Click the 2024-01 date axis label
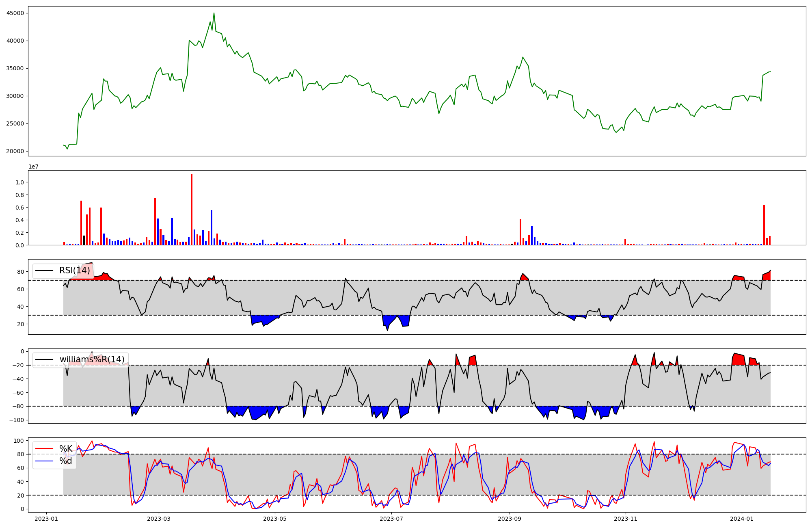812x528 pixels. pyautogui.click(x=742, y=519)
